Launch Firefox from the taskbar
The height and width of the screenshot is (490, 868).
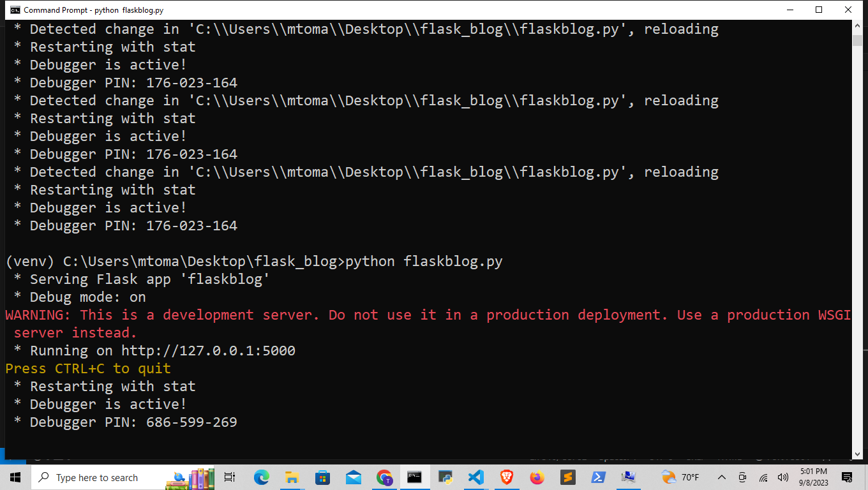(537, 477)
